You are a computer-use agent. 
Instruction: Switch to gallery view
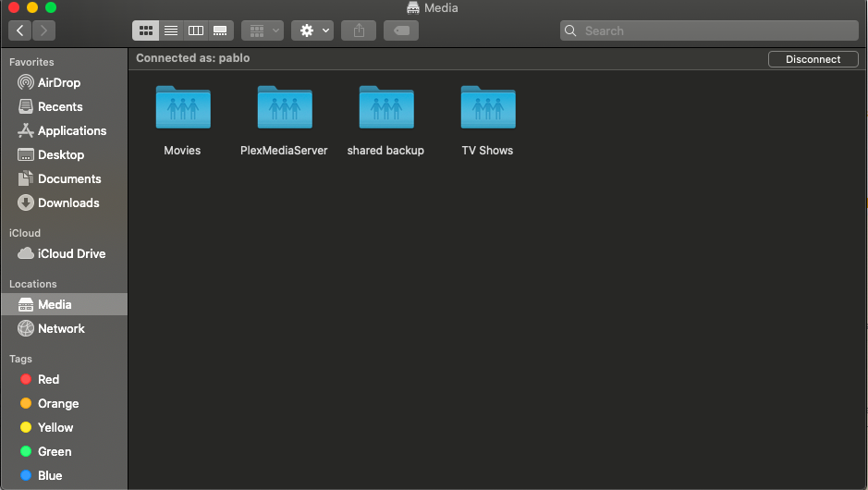(x=220, y=31)
